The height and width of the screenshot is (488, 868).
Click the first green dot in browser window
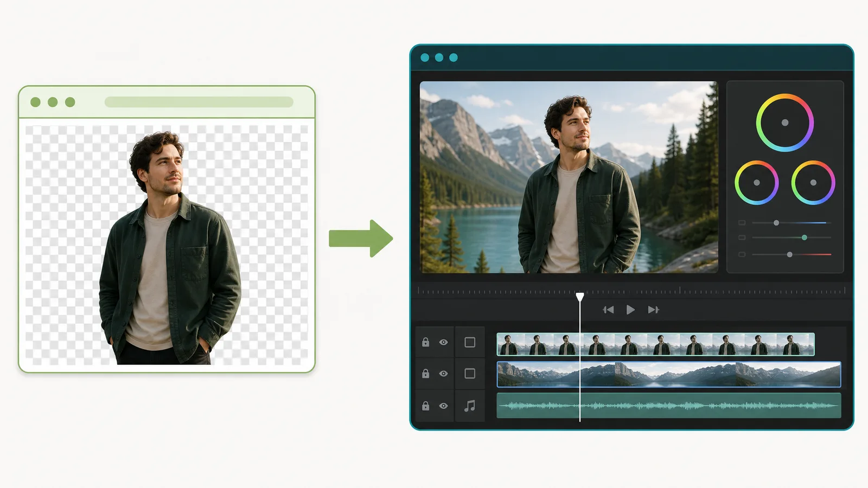pos(36,102)
